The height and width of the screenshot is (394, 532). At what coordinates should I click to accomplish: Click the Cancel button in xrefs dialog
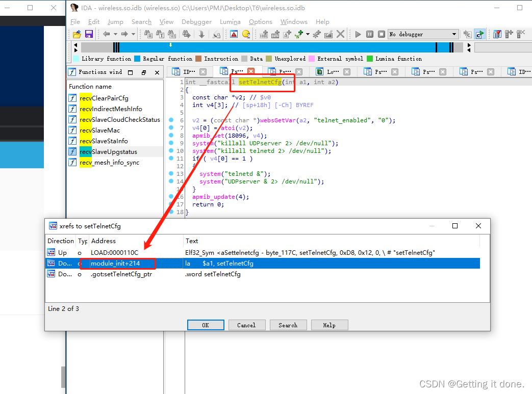point(246,325)
